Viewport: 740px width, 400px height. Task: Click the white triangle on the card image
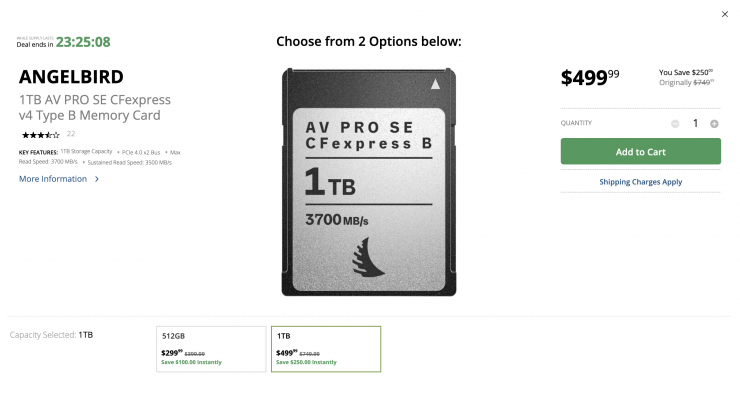[x=435, y=84]
